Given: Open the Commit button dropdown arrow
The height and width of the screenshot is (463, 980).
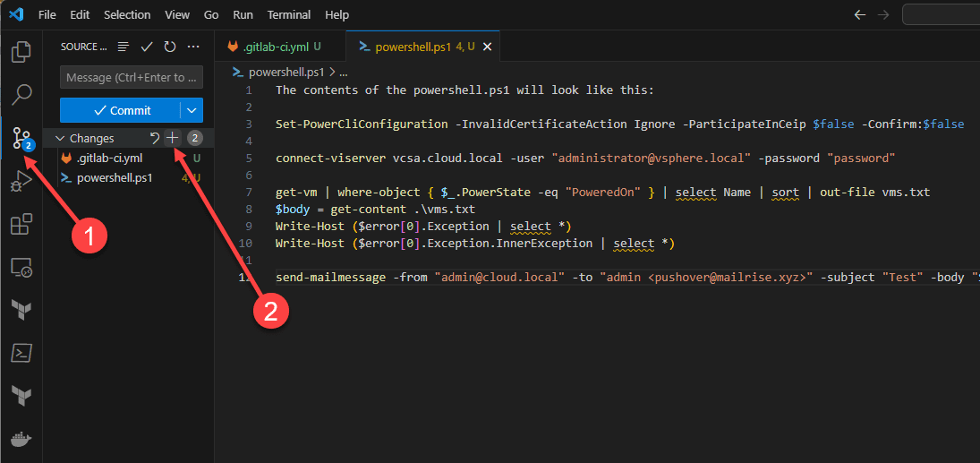Looking at the screenshot, I should (192, 110).
